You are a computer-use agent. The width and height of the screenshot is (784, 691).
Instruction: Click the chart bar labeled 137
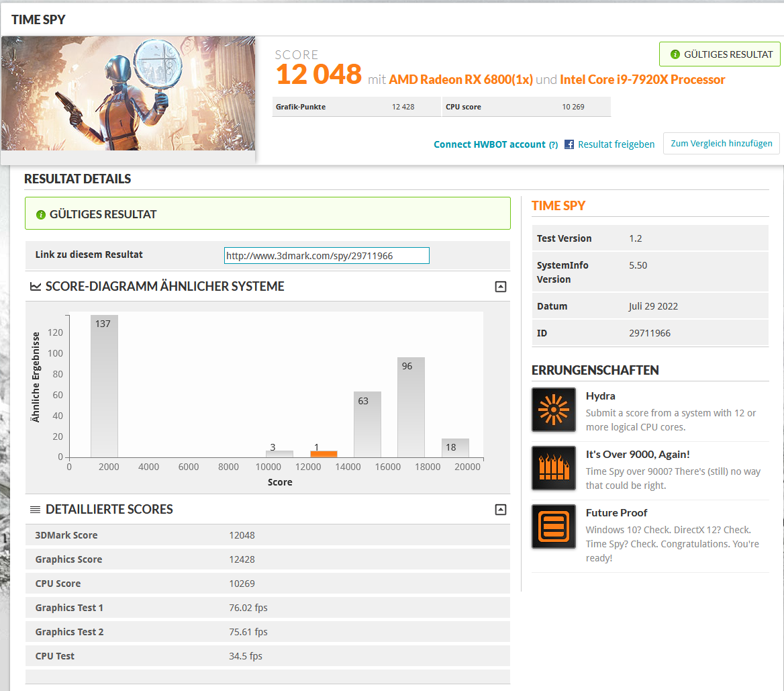coord(104,385)
